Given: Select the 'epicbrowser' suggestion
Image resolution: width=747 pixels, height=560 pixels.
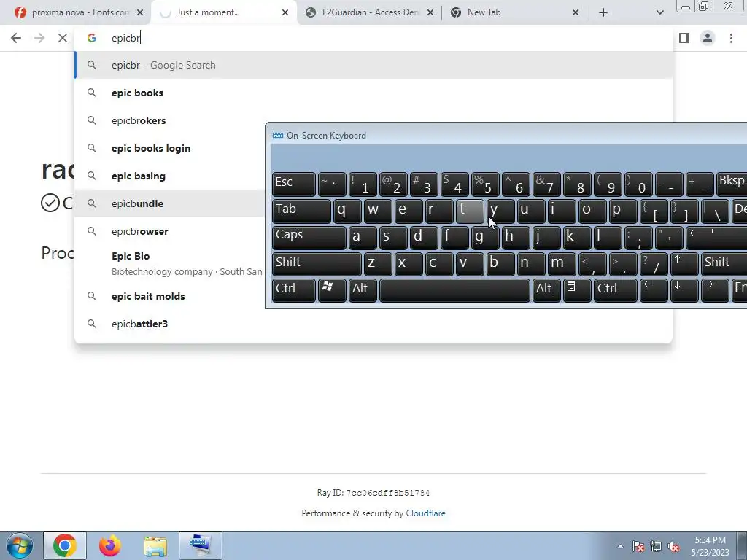Looking at the screenshot, I should (x=169, y=231).
